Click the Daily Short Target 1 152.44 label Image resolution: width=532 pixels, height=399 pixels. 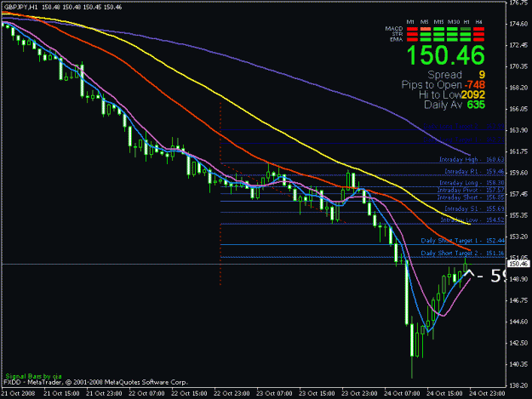(x=463, y=241)
